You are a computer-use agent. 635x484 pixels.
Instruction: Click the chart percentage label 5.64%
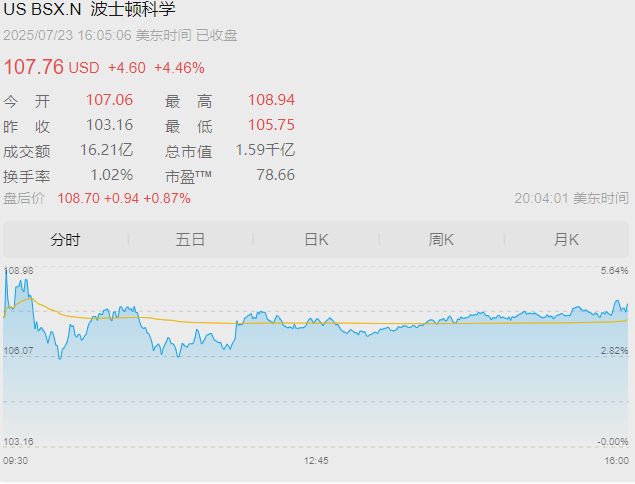click(x=614, y=271)
